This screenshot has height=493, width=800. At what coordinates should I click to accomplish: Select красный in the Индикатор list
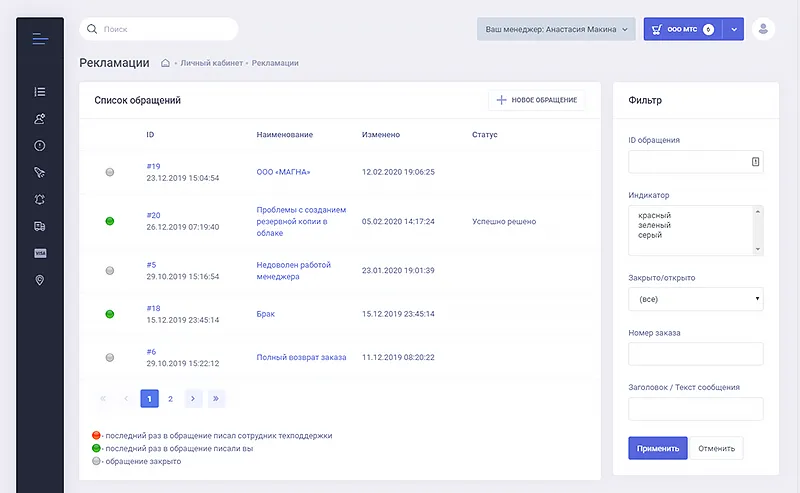coord(655,215)
